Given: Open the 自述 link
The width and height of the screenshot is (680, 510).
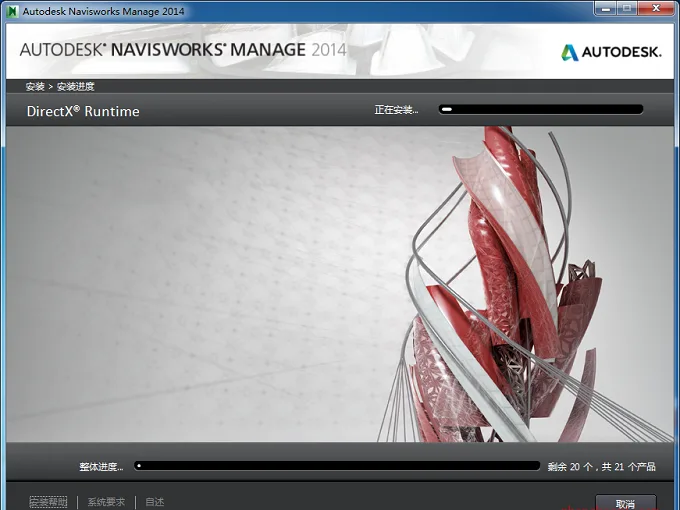Looking at the screenshot, I should pos(154,502).
